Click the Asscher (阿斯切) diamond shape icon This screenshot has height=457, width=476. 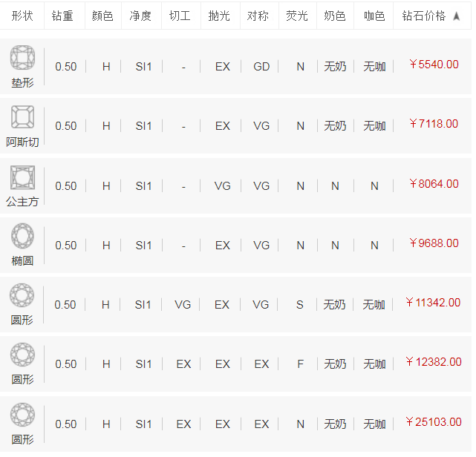(22, 117)
